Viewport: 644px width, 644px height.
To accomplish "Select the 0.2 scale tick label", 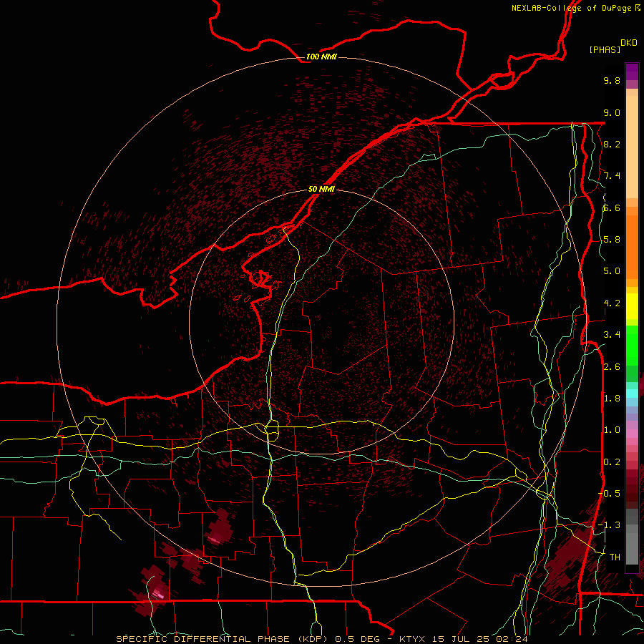I will click(612, 462).
